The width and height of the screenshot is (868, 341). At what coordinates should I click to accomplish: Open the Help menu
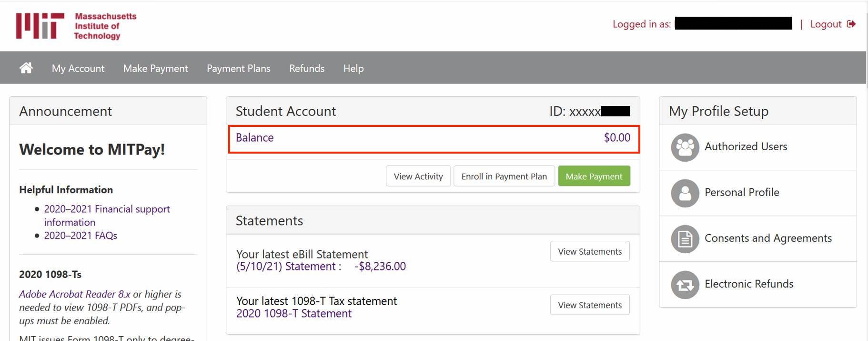(x=353, y=68)
